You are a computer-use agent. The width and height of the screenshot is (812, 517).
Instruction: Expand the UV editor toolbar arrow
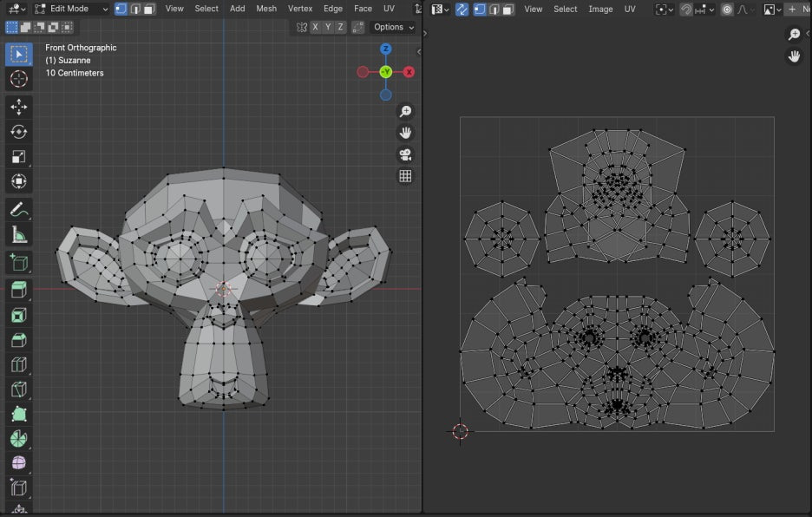coord(425,33)
